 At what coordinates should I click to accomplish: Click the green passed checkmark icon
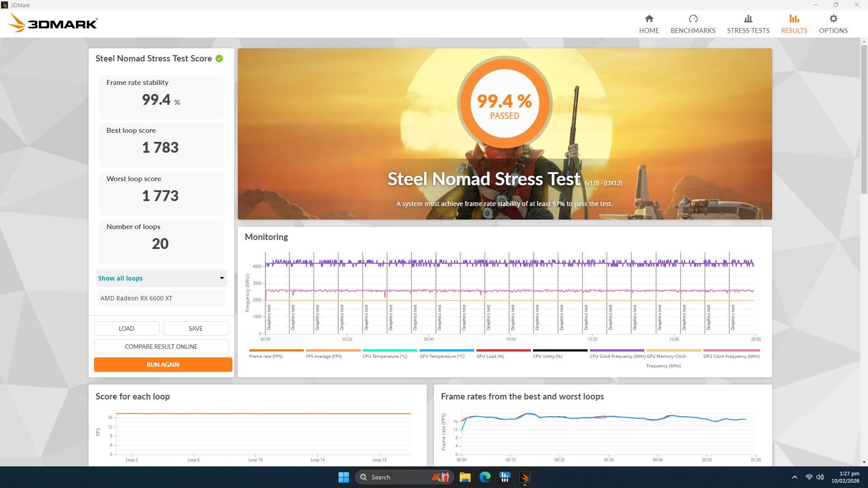click(219, 58)
